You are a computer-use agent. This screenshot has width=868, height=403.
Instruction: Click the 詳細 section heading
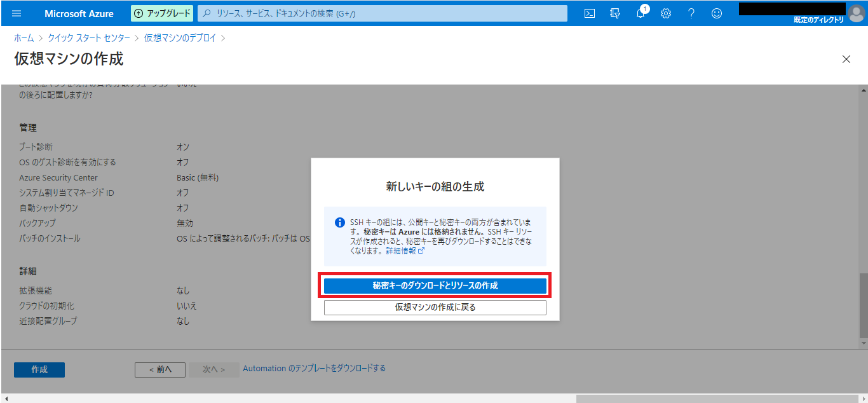pos(28,271)
